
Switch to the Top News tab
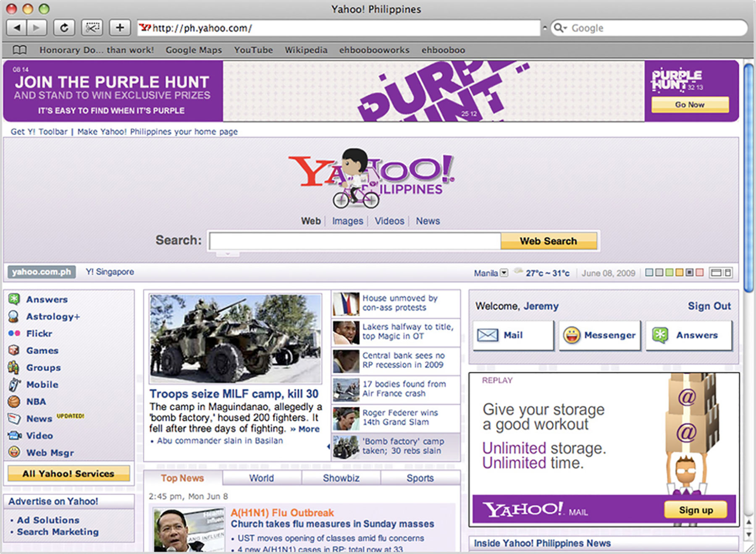coord(183,478)
